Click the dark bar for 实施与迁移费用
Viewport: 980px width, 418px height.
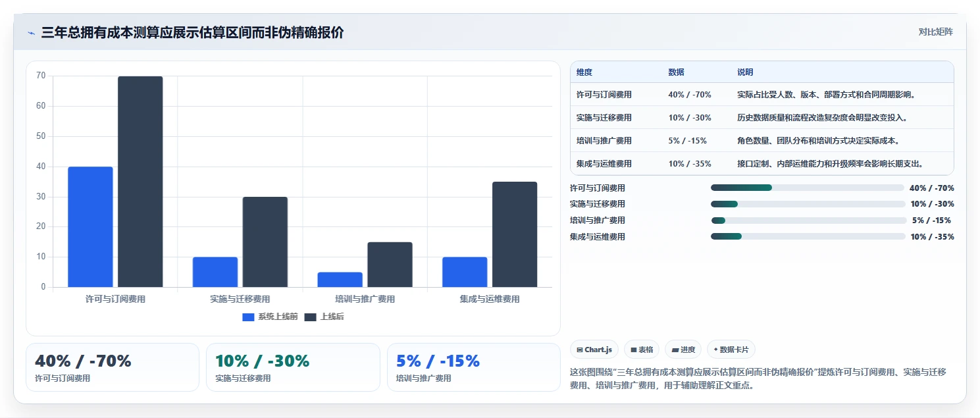[x=265, y=242]
